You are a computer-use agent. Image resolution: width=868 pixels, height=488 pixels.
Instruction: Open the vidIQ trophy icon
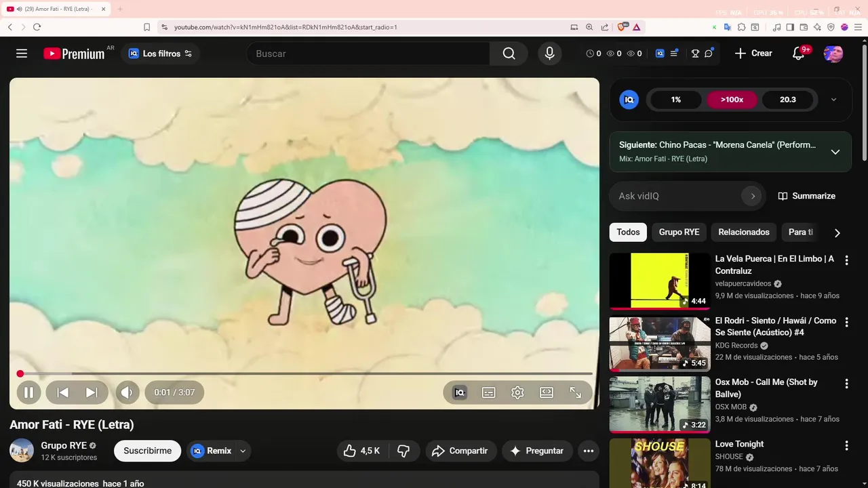pos(695,54)
